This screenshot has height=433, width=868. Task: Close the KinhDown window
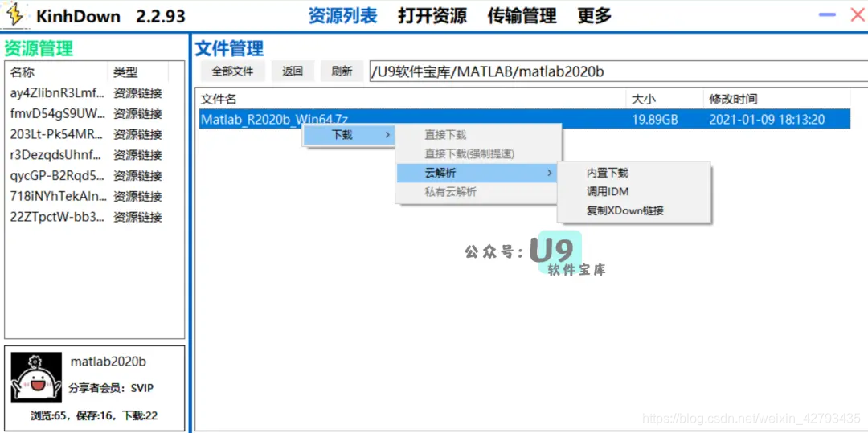(x=858, y=15)
